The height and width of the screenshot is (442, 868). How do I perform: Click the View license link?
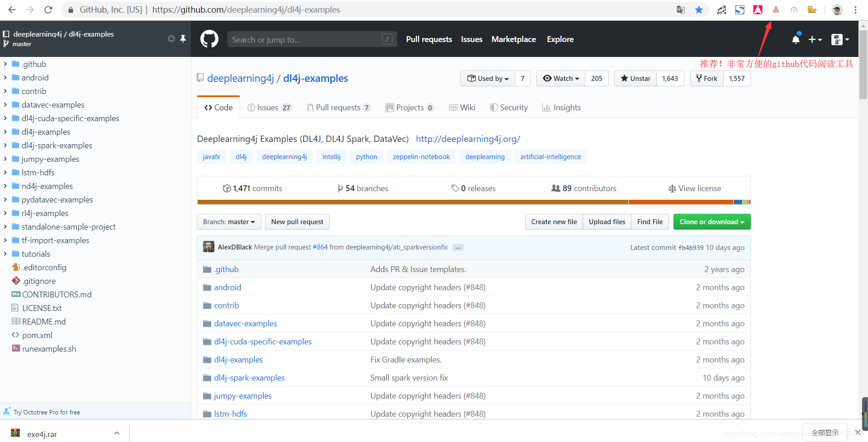pyautogui.click(x=695, y=188)
